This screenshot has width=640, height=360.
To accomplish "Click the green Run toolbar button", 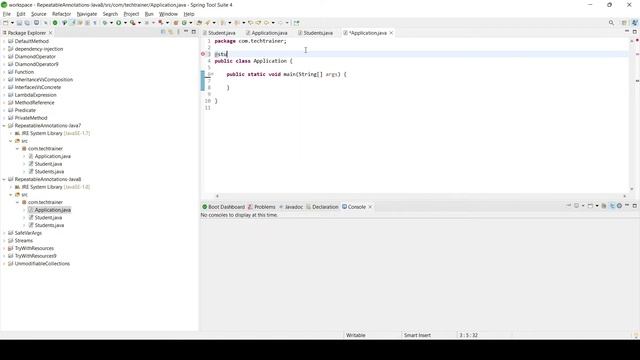I will coord(118,23).
